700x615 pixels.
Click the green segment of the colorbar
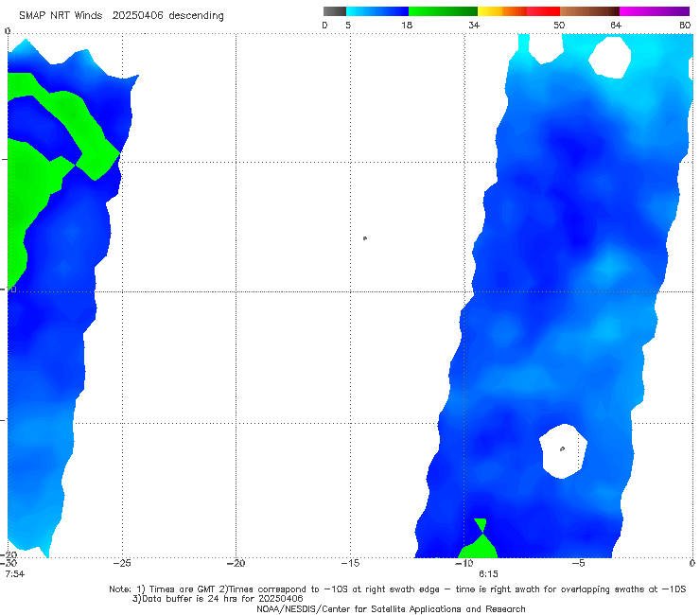(443, 11)
